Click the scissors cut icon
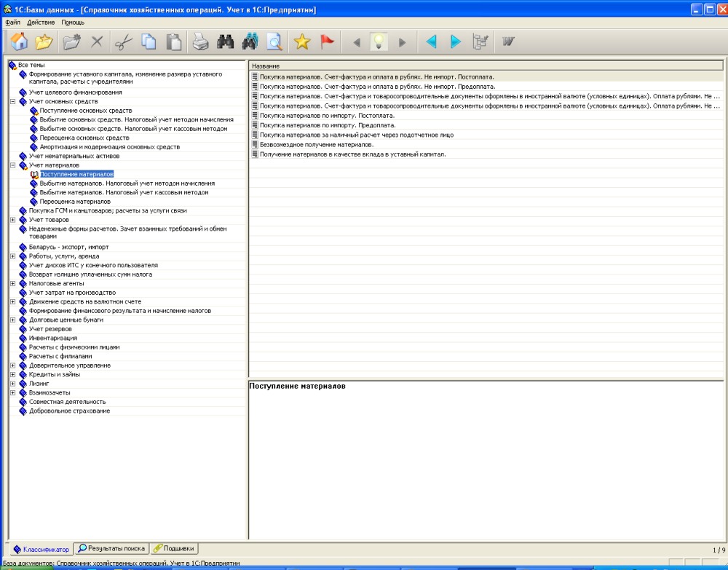The height and width of the screenshot is (570, 728). [x=123, y=42]
